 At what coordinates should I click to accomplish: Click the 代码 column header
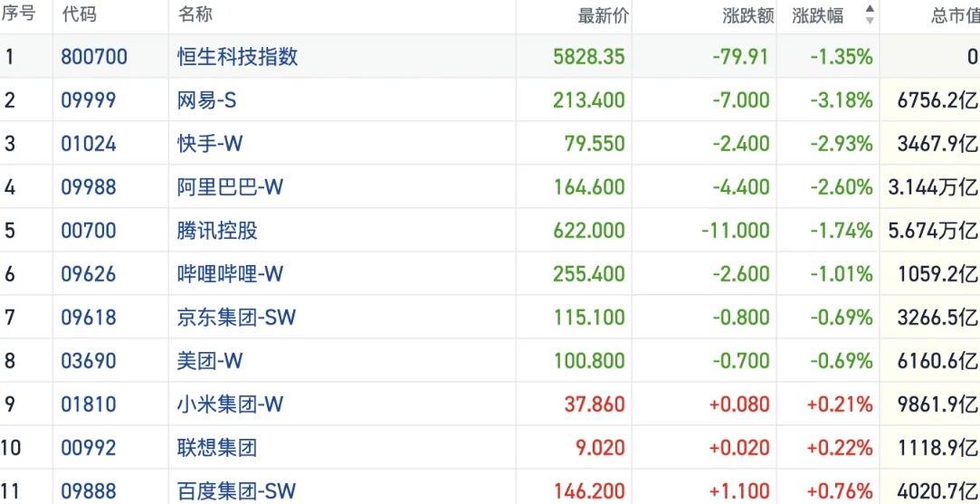[x=79, y=15]
